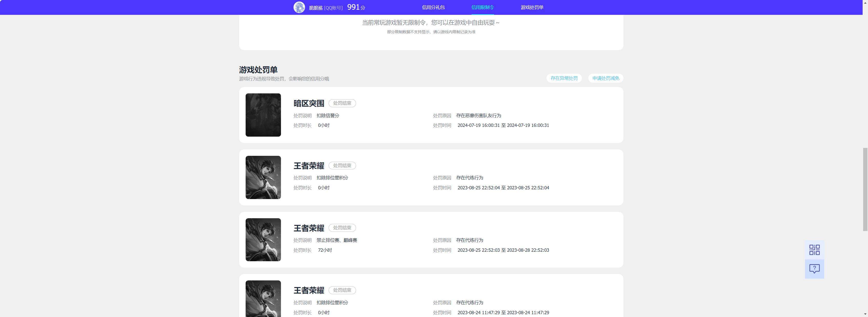This screenshot has height=317, width=868.
Task: Click thumbnail of 王者荣耀 card dated 2023-08-24
Action: coord(263,299)
